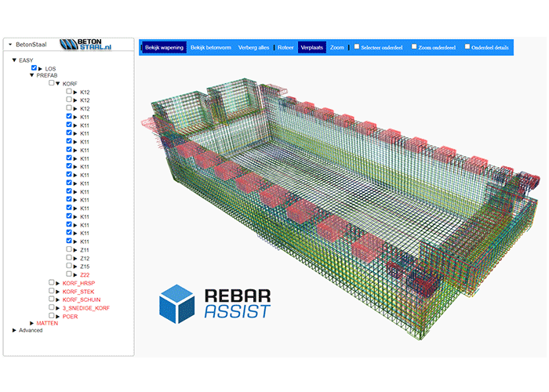Expand the Advanced tree node

point(14,330)
